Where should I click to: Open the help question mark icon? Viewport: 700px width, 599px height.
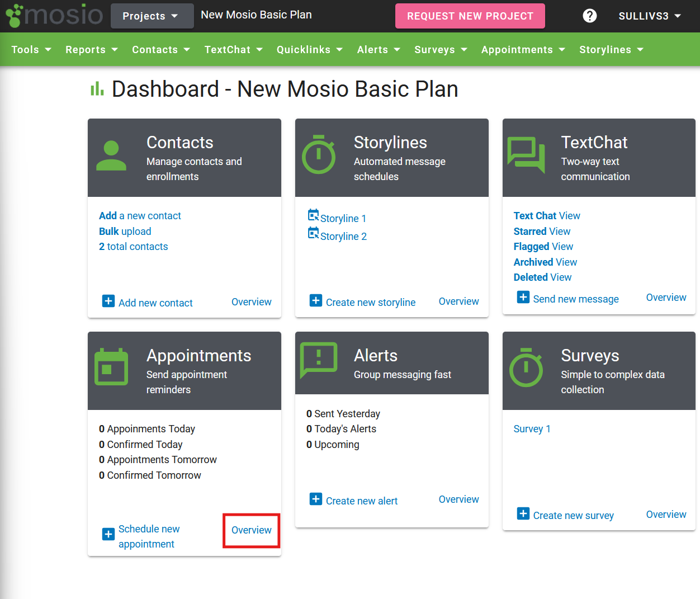click(589, 16)
